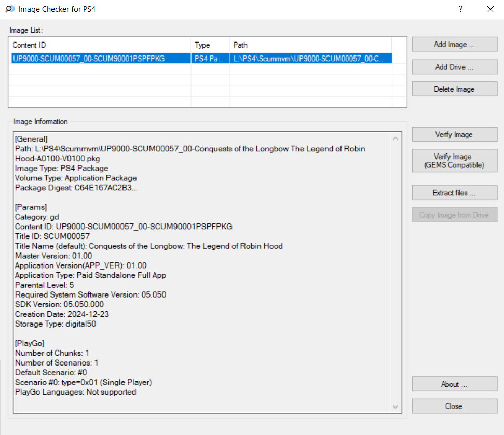504x435 pixels.
Task: Click the Close button at bottom right
Action: coord(455,406)
